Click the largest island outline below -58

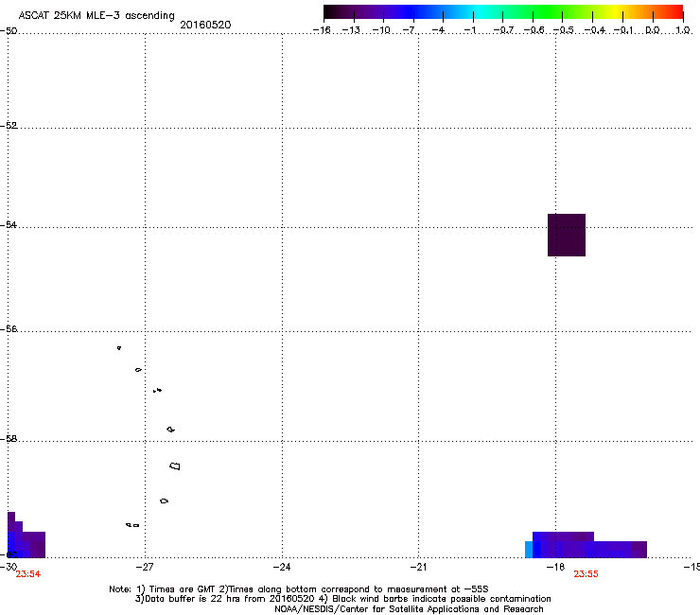[x=175, y=466]
